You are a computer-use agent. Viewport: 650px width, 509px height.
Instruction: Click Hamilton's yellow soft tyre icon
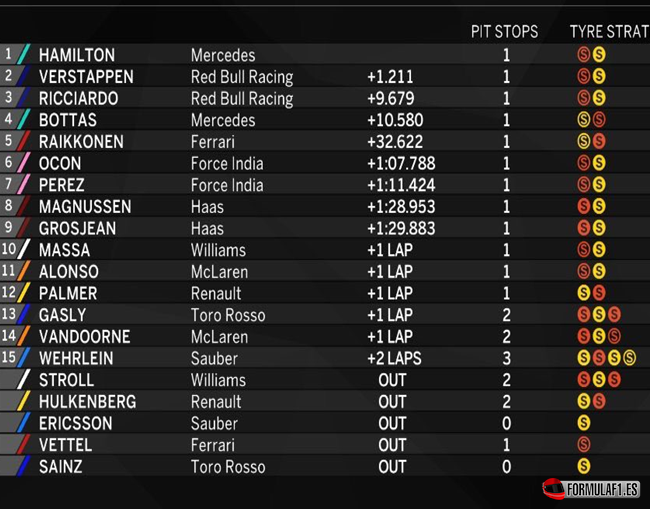(599, 54)
